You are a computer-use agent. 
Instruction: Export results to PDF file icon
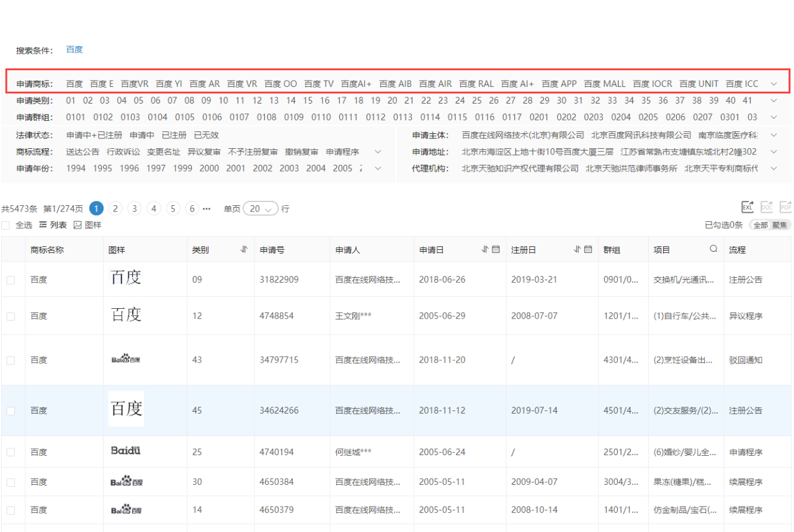tap(785, 207)
